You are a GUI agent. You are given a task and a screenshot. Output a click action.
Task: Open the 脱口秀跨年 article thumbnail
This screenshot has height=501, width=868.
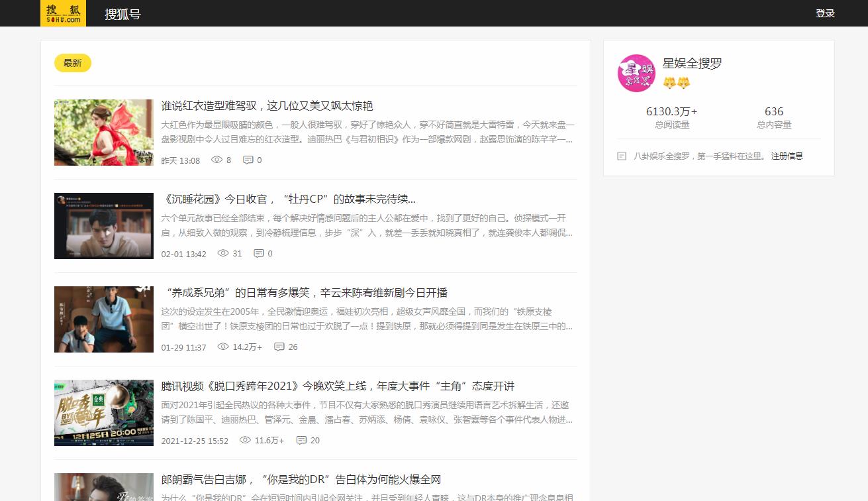104,413
